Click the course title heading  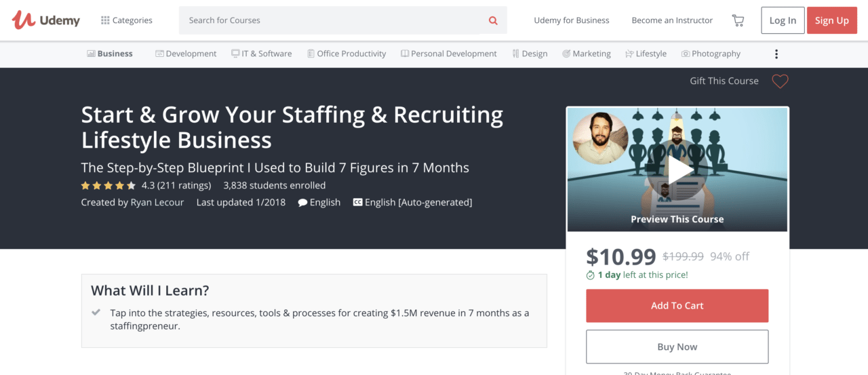click(292, 127)
